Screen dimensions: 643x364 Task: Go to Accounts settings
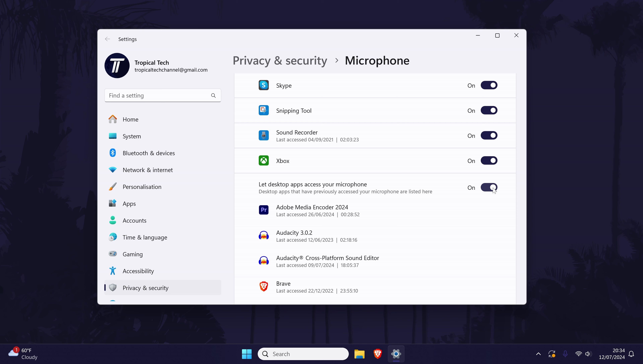163,220
